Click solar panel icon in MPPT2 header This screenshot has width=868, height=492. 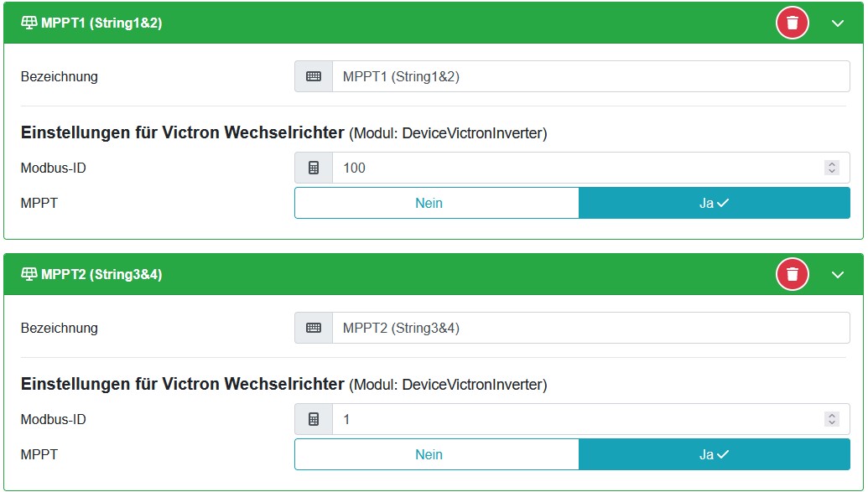29,274
